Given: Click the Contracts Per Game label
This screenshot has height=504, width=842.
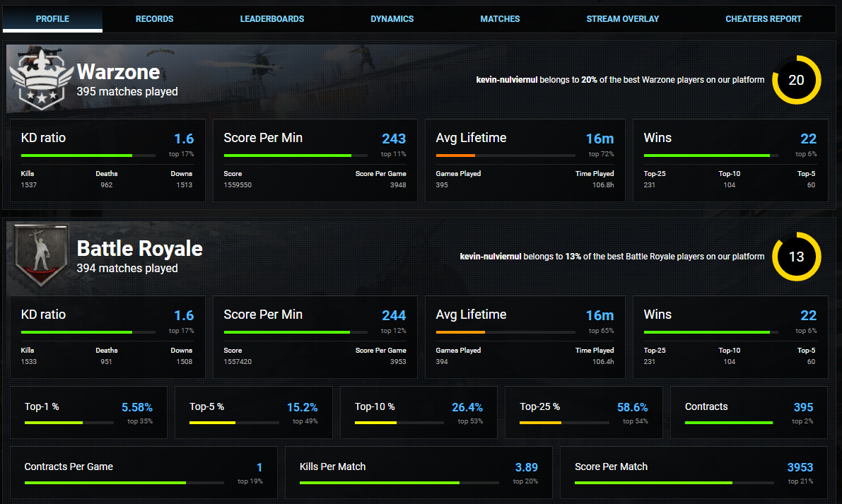Looking at the screenshot, I should pos(69,467).
